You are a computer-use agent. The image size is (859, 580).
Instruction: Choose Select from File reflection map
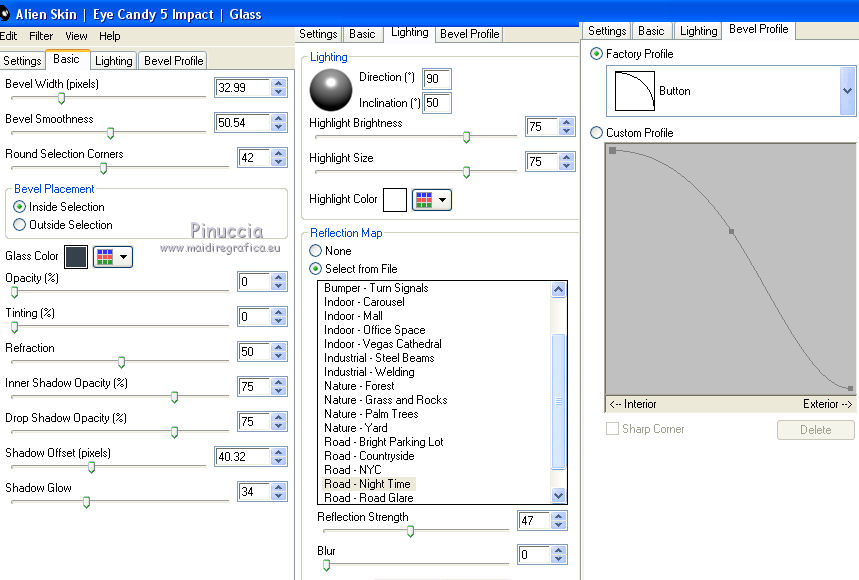[x=316, y=269]
